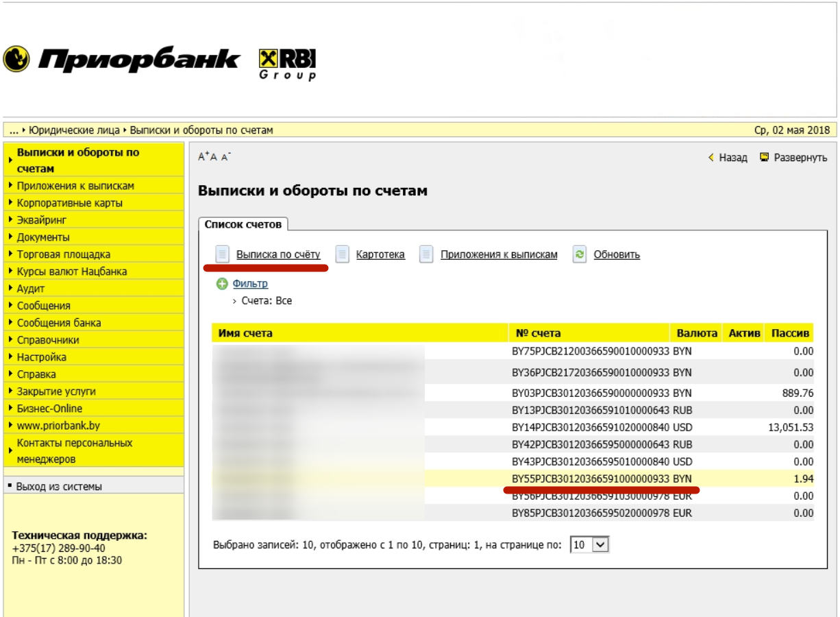
Task: Click Выход из системы to log out
Action: (59, 487)
